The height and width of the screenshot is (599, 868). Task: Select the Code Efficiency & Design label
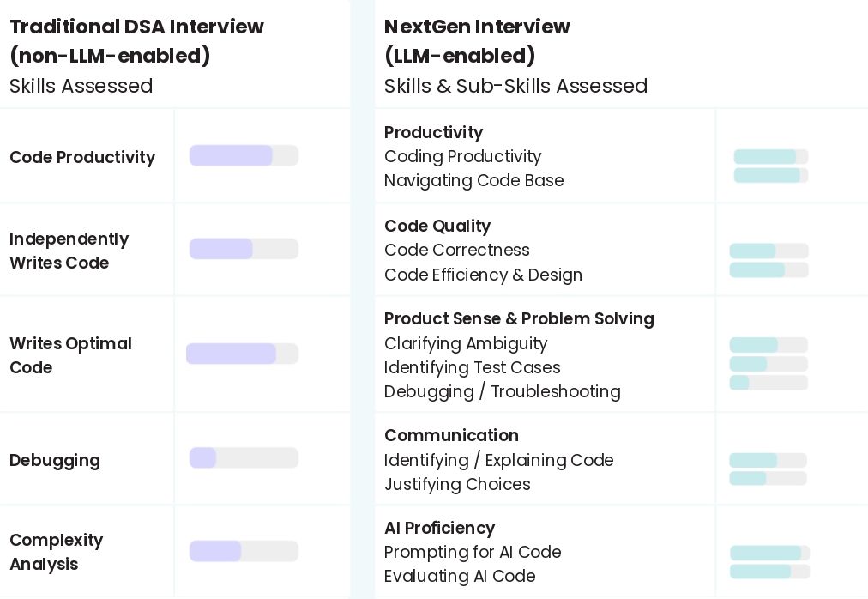(483, 275)
